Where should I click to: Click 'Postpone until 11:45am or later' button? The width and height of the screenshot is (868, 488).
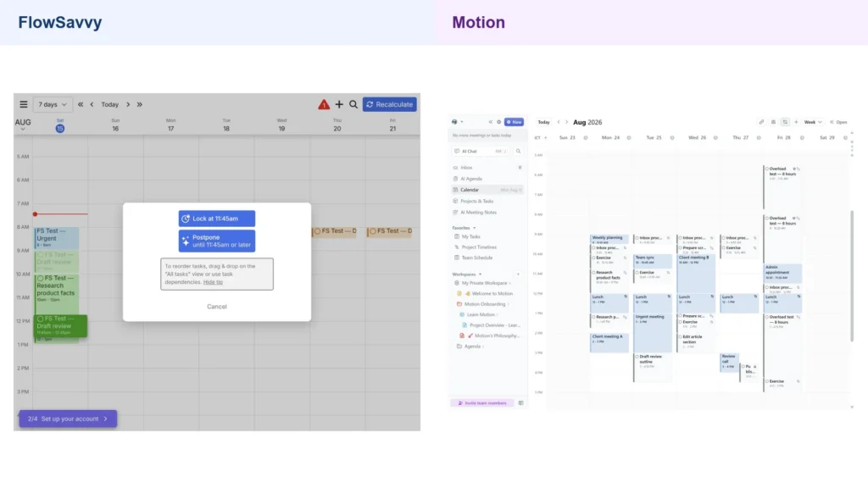coord(216,241)
